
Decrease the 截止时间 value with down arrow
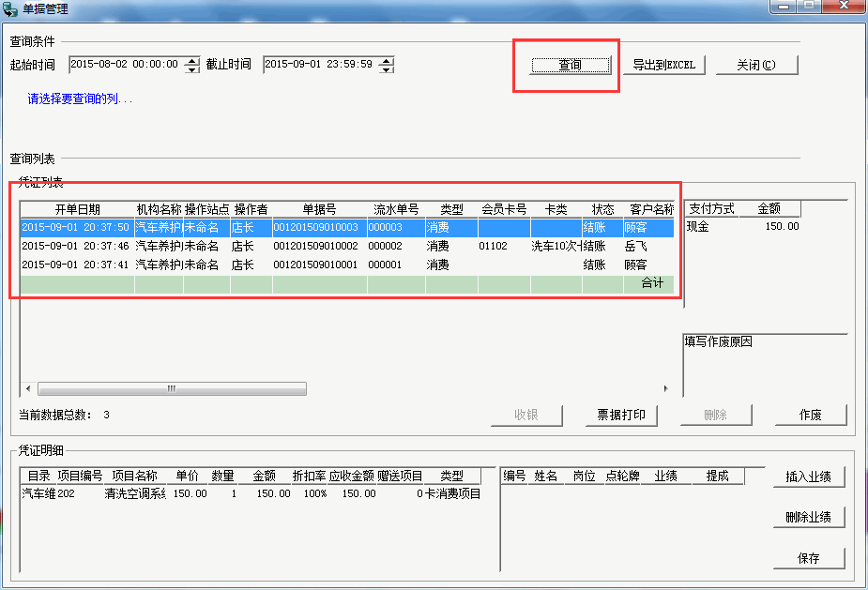click(x=387, y=68)
